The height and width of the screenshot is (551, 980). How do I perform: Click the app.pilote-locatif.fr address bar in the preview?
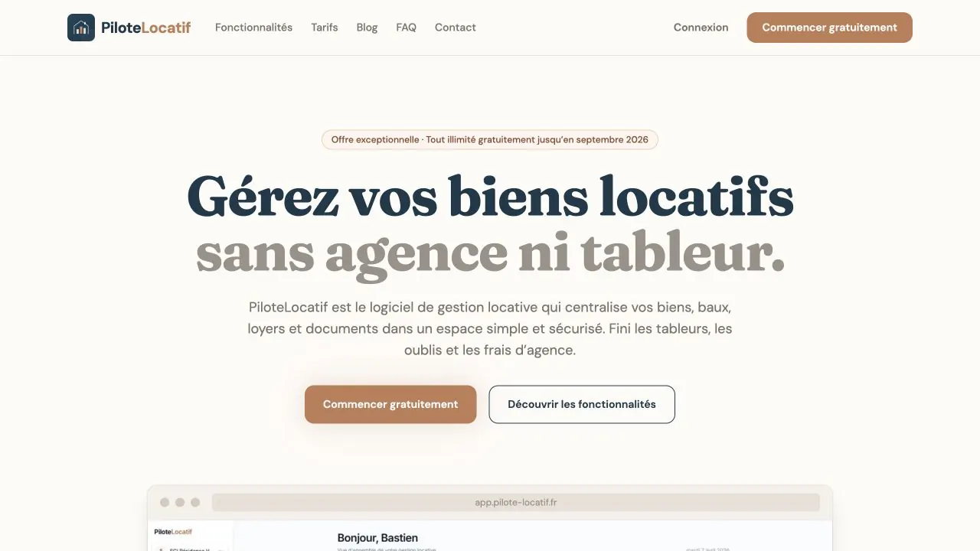tap(516, 502)
